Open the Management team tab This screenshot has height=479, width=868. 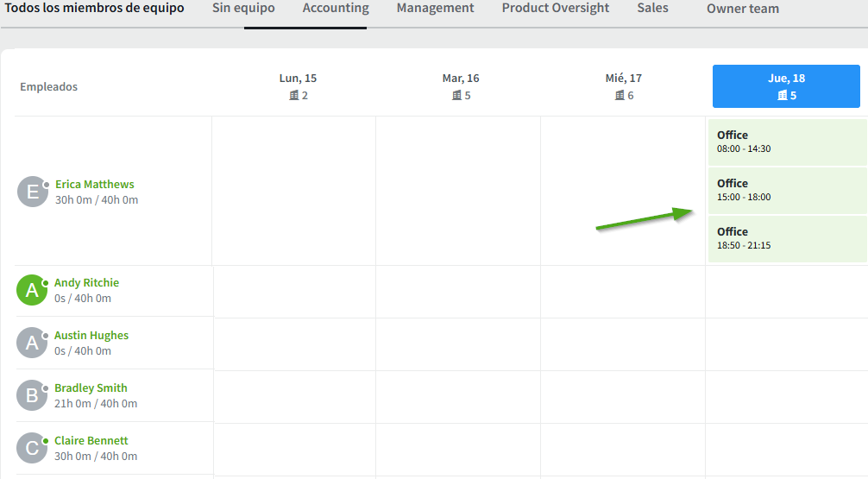point(435,9)
